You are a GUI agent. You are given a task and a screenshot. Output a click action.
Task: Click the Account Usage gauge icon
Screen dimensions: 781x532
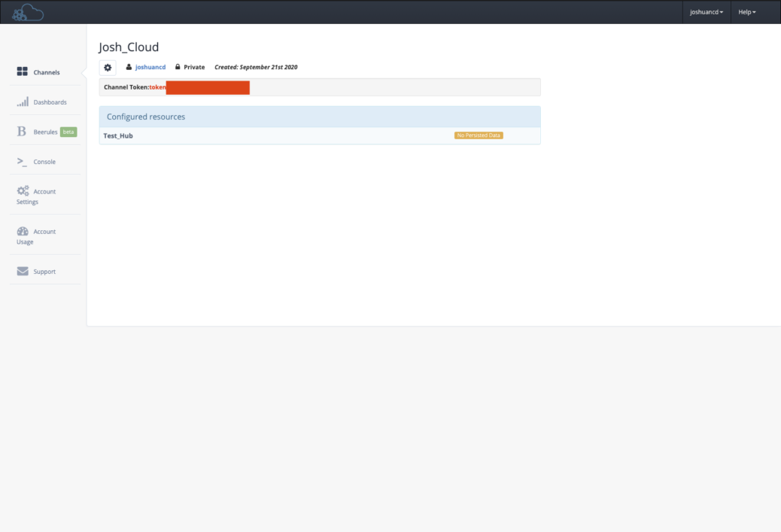click(x=22, y=231)
